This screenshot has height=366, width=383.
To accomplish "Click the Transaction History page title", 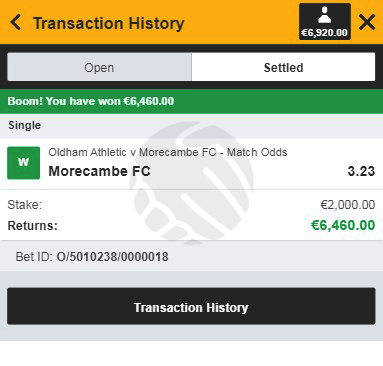I will click(x=109, y=23).
